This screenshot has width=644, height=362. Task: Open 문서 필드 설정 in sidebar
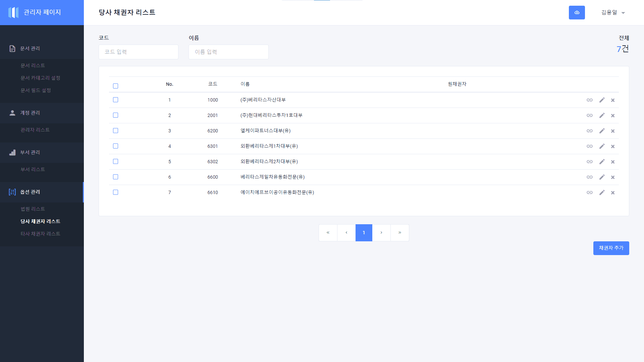click(36, 90)
